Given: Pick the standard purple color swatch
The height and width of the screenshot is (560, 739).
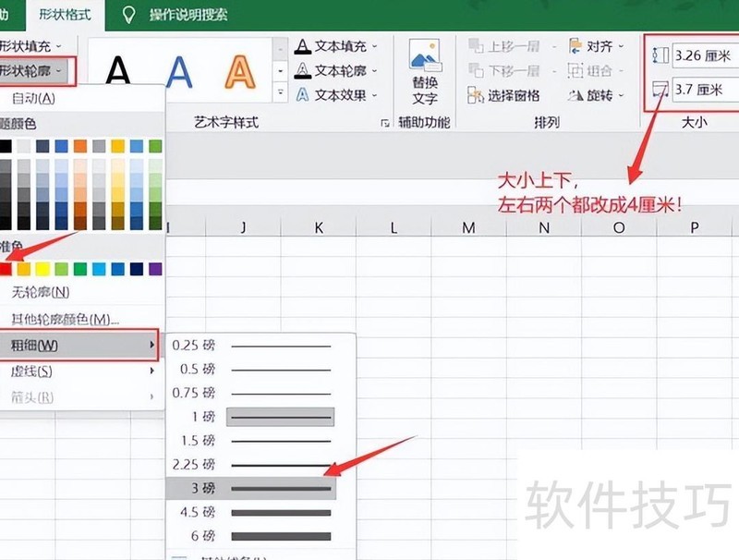Looking at the screenshot, I should point(155,269).
